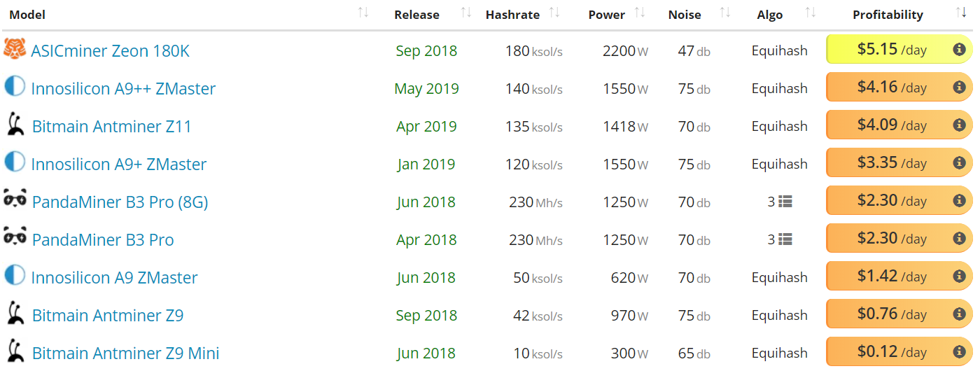Open Innosilicon A9++ ZMaster link
The height and width of the screenshot is (378, 980).
(123, 88)
